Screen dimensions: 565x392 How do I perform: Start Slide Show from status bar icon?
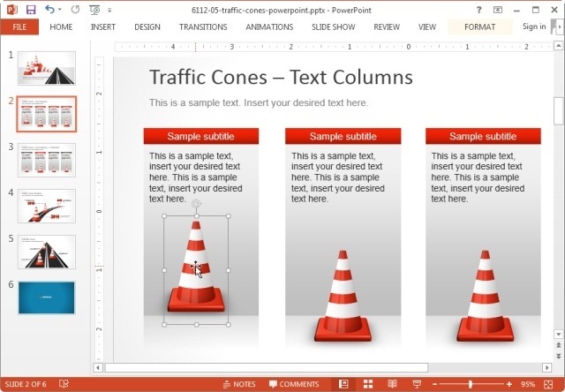(417, 384)
